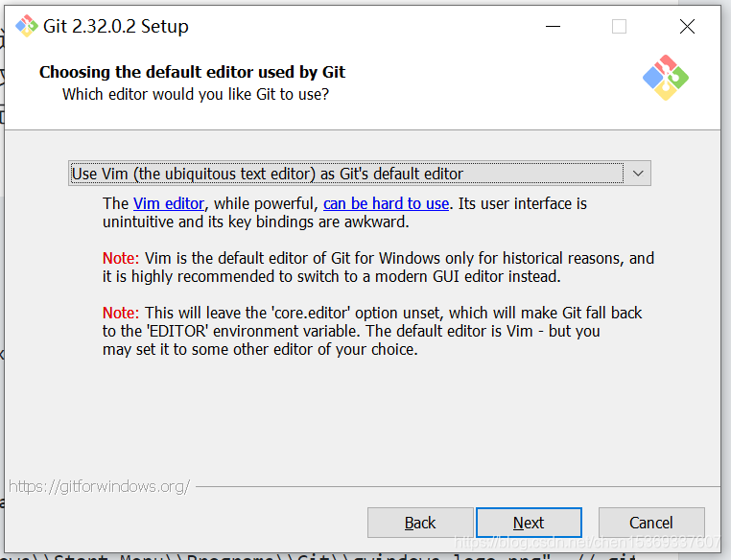Click the "Git 2.32.0.2 Setup" title text
Screen dimensions: 731x560
coord(116,26)
